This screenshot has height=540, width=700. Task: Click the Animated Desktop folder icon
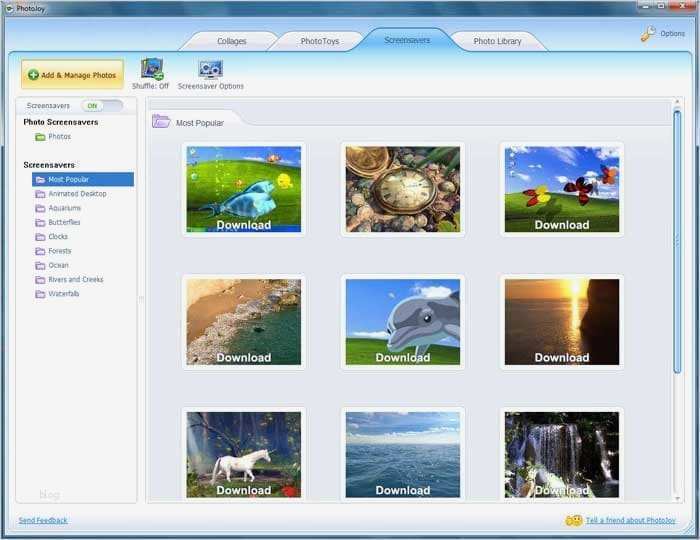pos(40,194)
